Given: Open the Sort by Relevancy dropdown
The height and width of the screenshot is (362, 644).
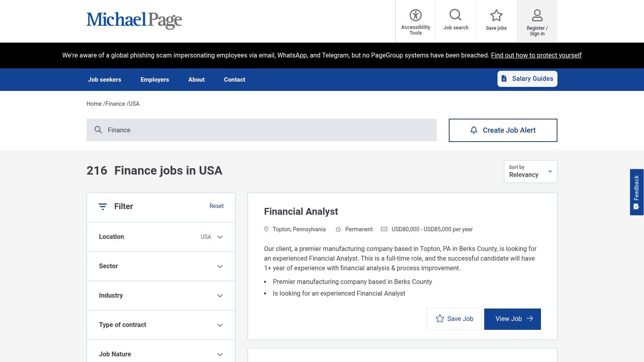Looking at the screenshot, I should click(x=530, y=171).
